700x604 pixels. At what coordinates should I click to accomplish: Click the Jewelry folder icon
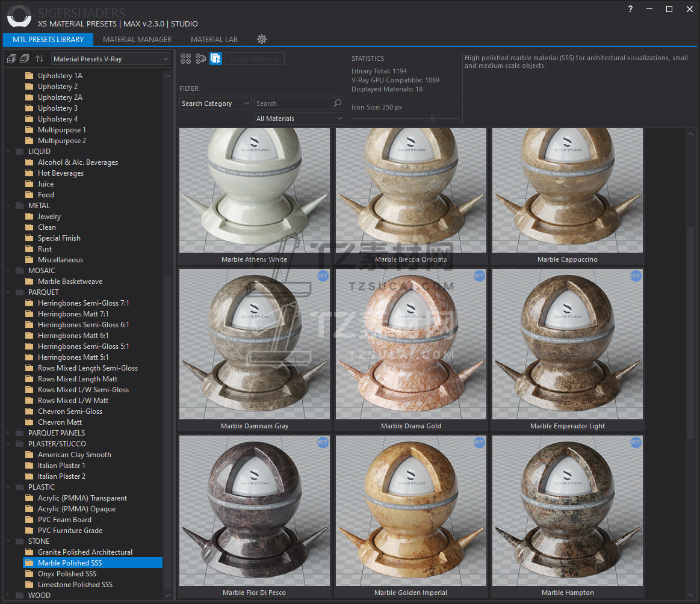(29, 217)
